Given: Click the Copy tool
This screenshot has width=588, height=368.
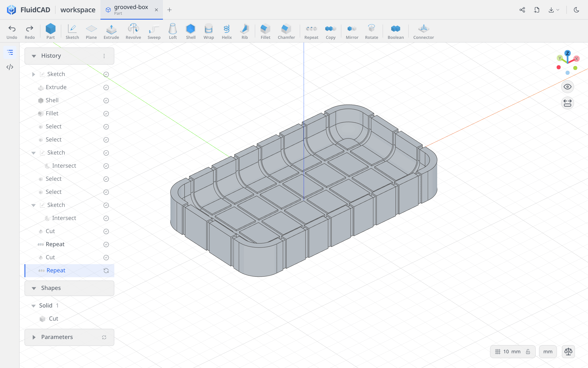Looking at the screenshot, I should 331,32.
